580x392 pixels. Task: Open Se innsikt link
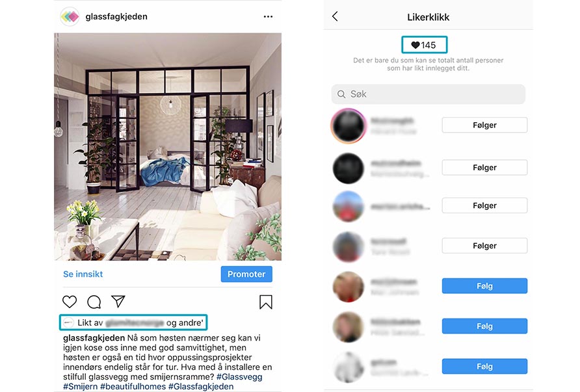(83, 274)
